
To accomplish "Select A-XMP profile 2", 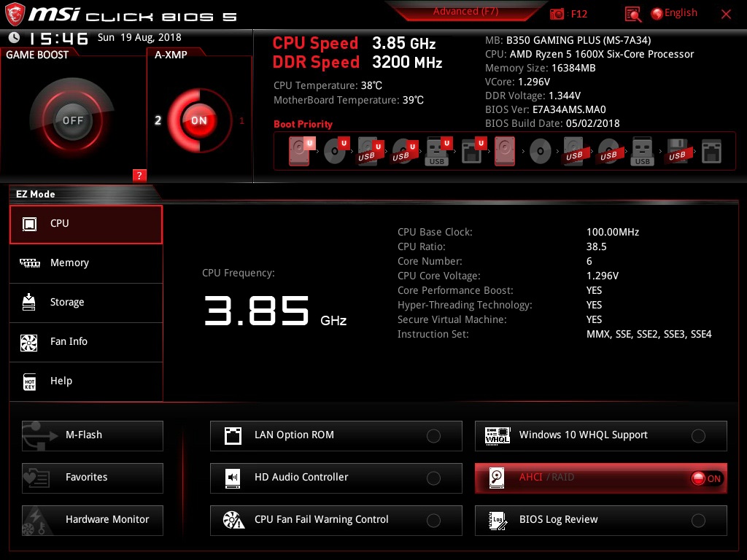I will click(x=158, y=120).
